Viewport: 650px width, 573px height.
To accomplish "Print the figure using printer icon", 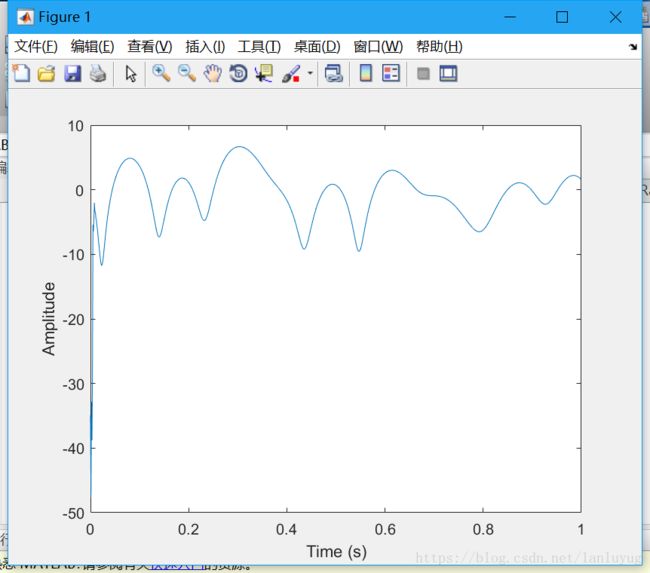I will click(98, 73).
